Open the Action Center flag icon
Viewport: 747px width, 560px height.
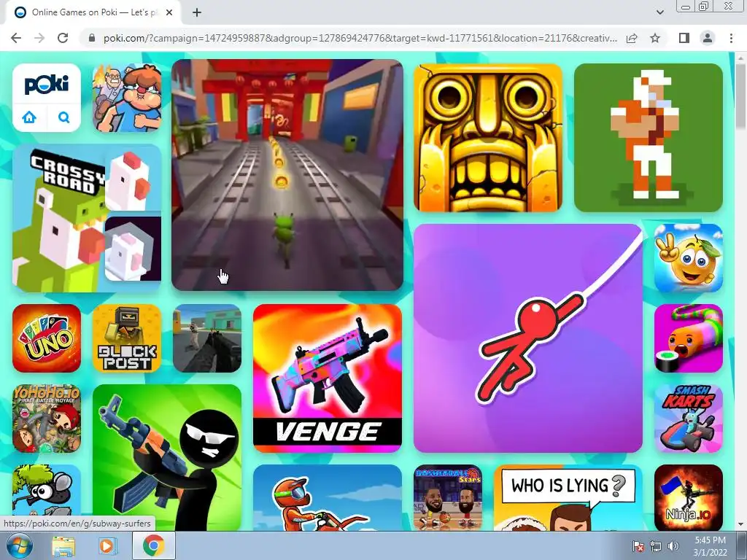click(638, 546)
